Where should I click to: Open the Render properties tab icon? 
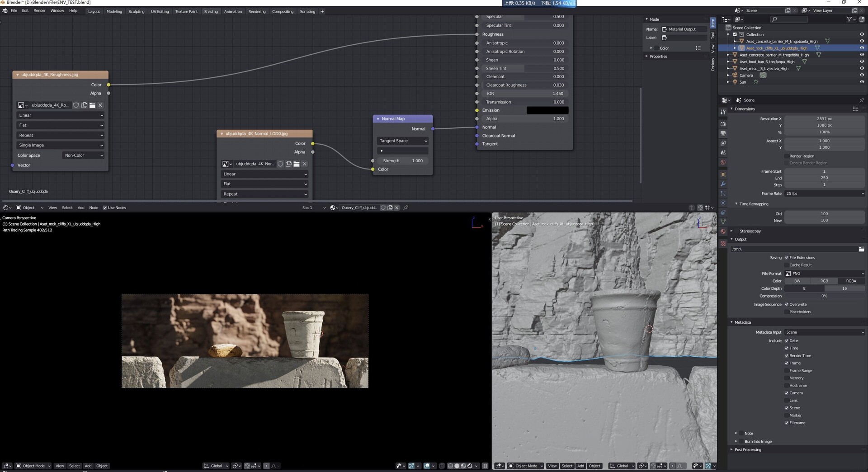coord(723,124)
